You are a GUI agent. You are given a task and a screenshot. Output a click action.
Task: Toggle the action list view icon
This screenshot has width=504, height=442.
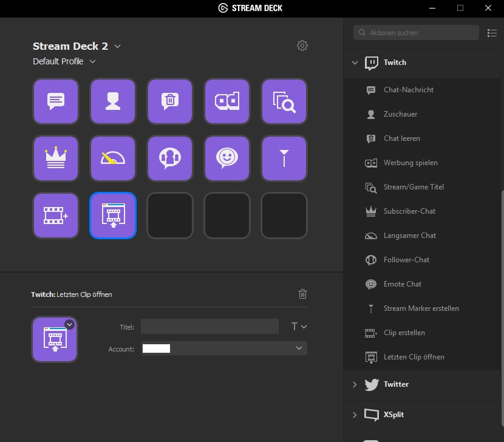coord(492,33)
